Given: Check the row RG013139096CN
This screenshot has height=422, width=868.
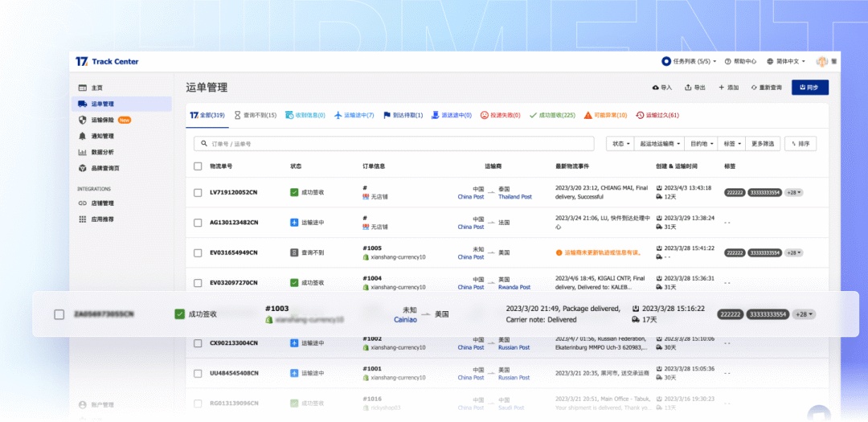Looking at the screenshot, I should point(198,404).
